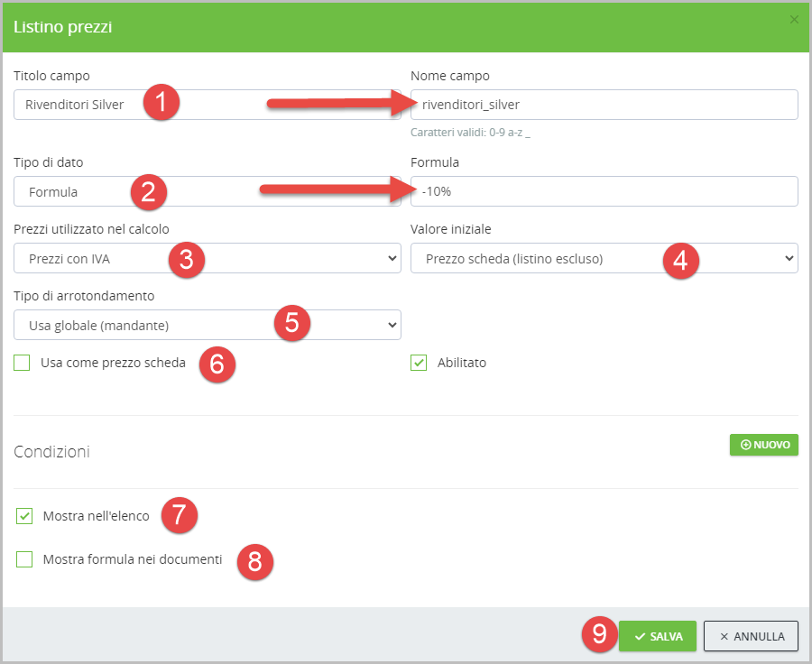Enable Mostra formula nei documenti checkbox
The height and width of the screenshot is (664, 812).
click(x=24, y=559)
